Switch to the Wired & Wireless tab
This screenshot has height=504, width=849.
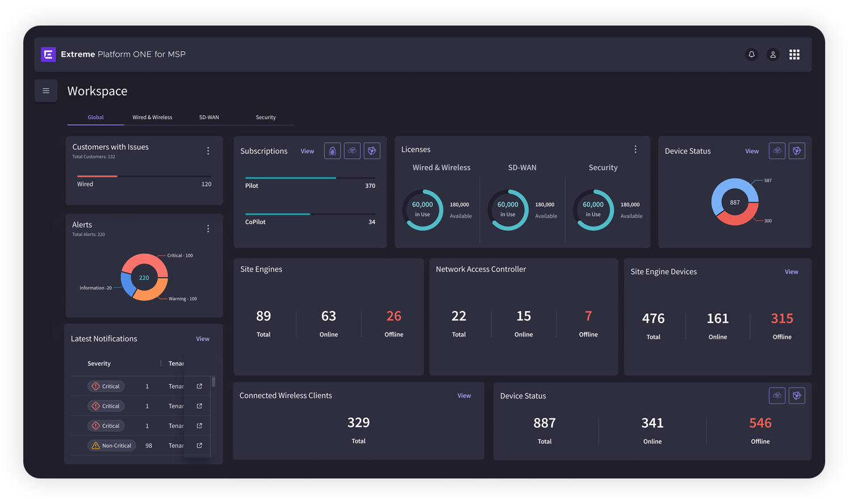point(152,117)
